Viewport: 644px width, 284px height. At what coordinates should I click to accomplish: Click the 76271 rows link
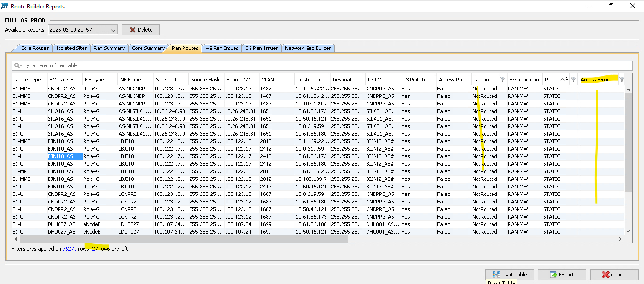point(69,248)
